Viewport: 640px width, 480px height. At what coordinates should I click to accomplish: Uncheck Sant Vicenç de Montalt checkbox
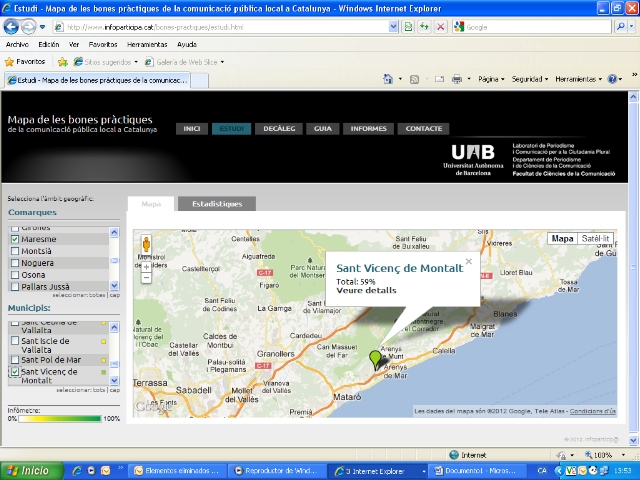pos(15,371)
